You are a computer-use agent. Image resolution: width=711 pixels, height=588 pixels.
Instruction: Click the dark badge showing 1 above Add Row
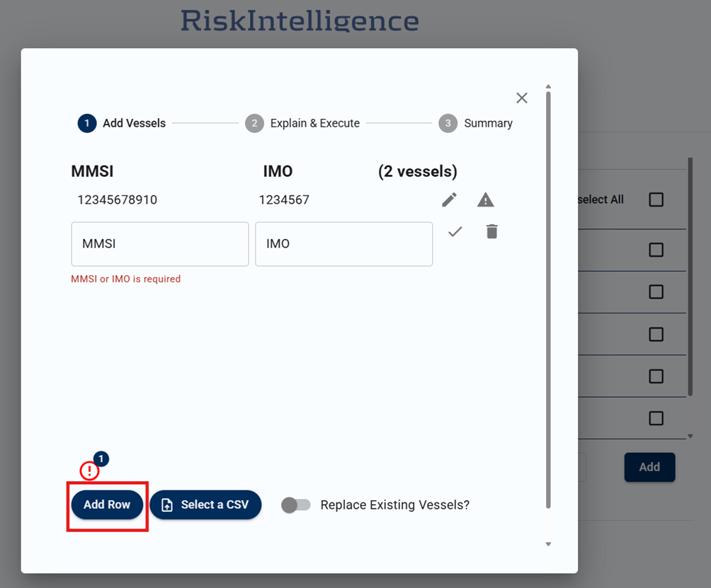pos(101,459)
